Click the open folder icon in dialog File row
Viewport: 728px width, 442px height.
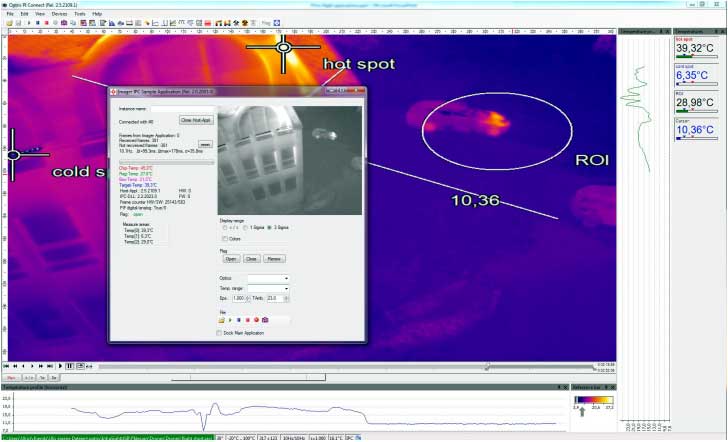223,319
